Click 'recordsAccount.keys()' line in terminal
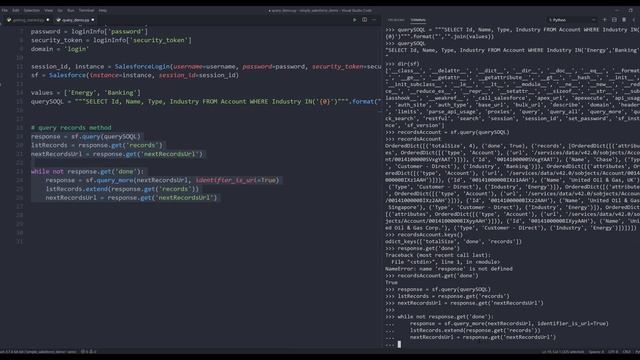 (x=424, y=235)
